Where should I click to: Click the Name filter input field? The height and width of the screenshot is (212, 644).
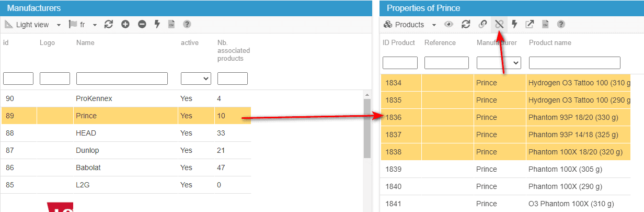point(122,79)
